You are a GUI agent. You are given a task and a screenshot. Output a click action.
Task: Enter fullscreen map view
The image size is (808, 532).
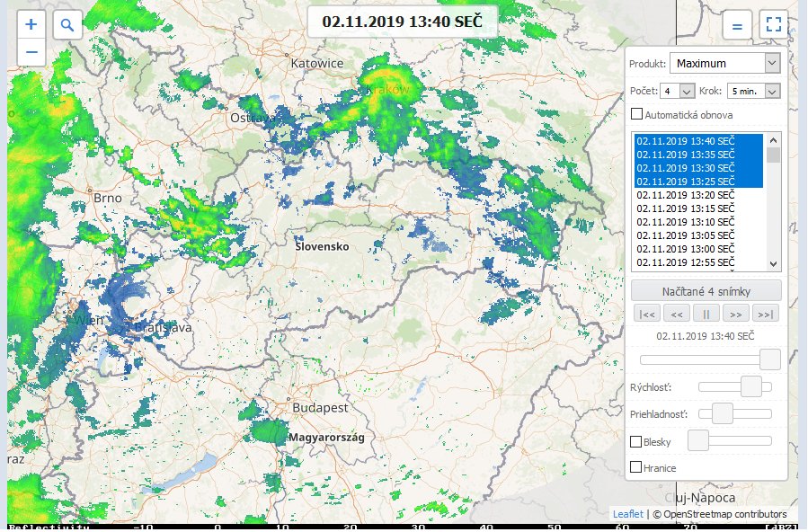tap(773, 25)
